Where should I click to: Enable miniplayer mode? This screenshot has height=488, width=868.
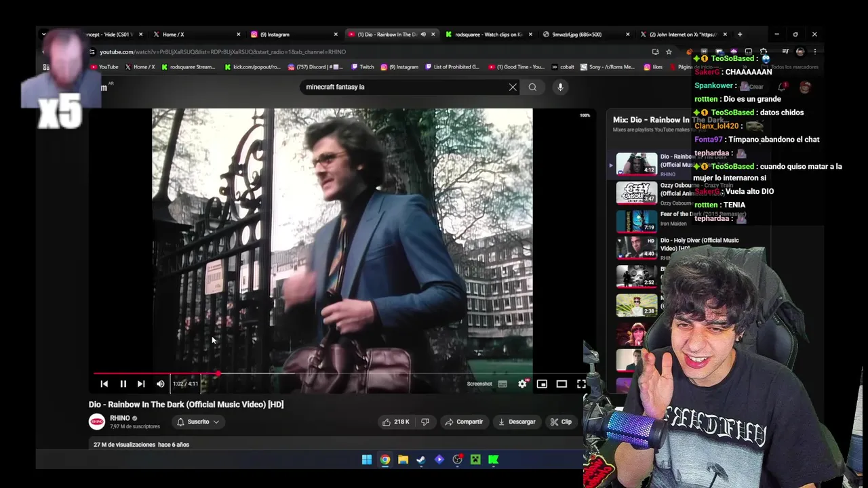[542, 384]
